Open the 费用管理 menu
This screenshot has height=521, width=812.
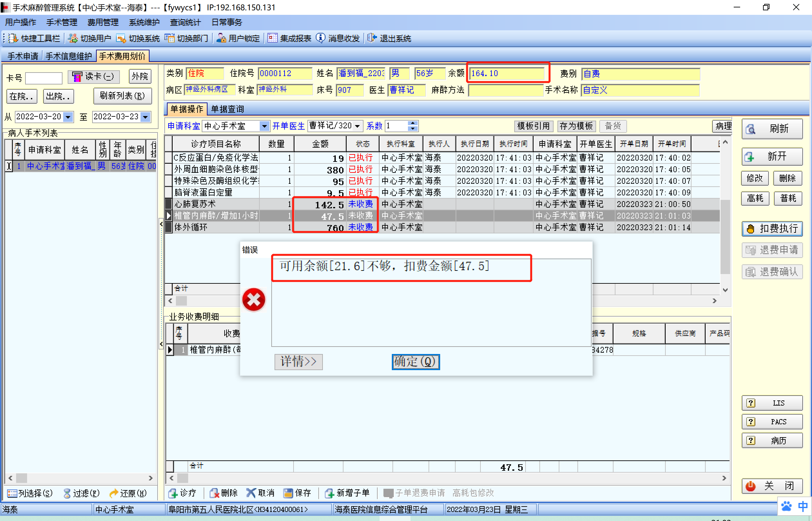point(103,22)
